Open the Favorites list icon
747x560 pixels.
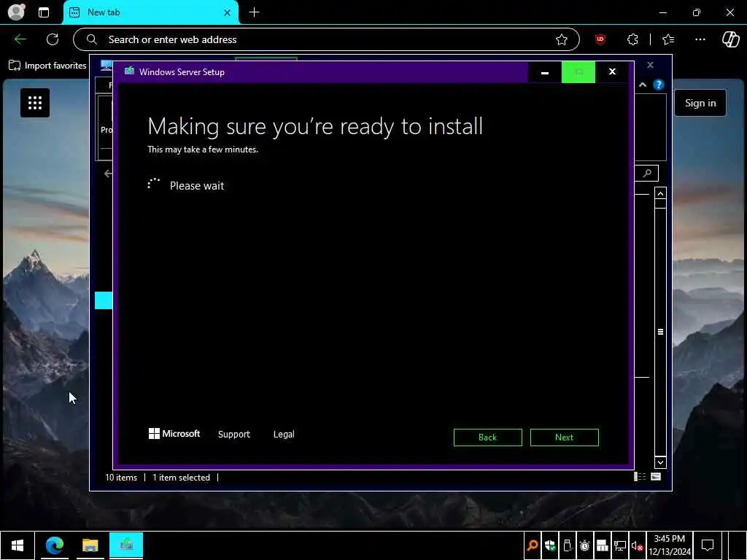668,39
